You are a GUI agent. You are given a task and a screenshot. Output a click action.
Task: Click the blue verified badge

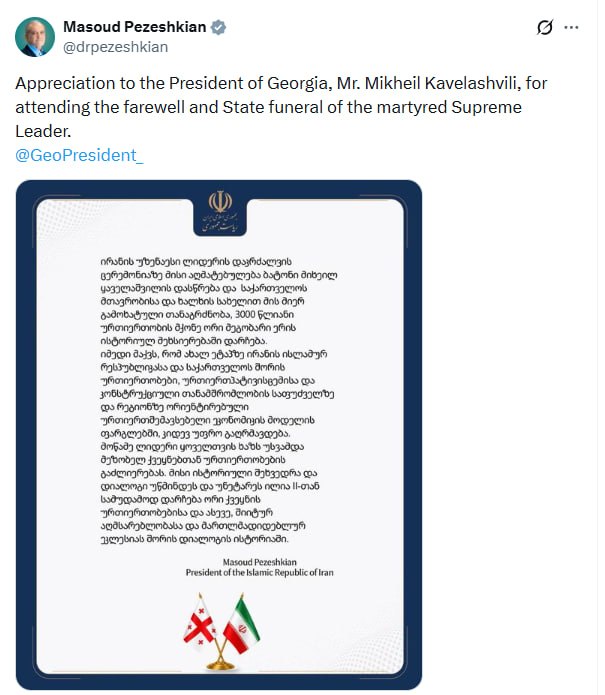point(218,27)
